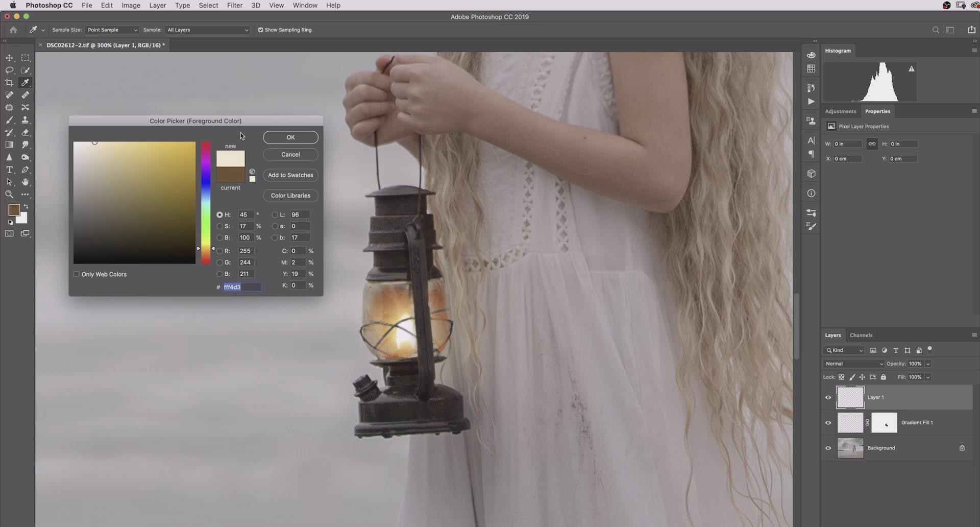This screenshot has width=980, height=527.
Task: Hide the Gradient Fill 1 layer
Action: pyautogui.click(x=828, y=423)
